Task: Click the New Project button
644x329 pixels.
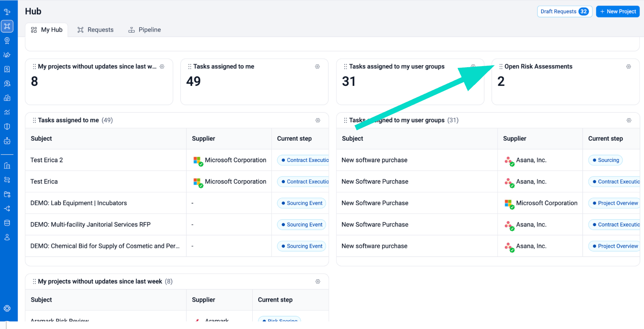Action: (x=618, y=11)
